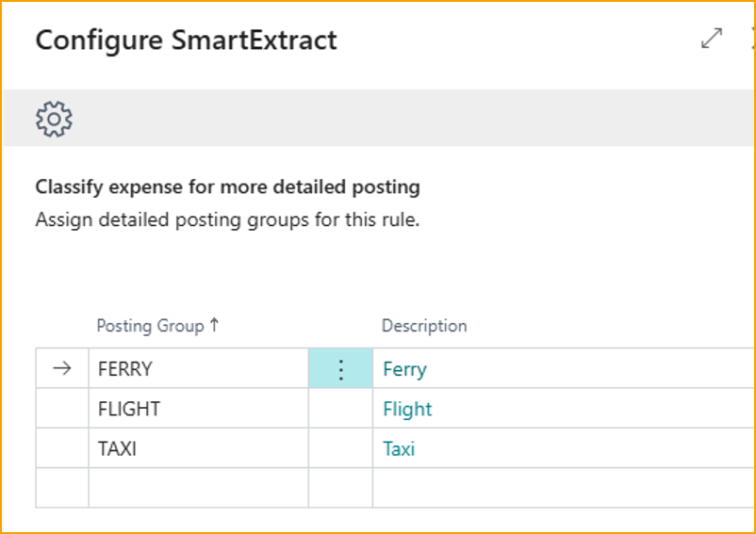
Task: Select the TAXI posting group cell
Action: click(198, 448)
